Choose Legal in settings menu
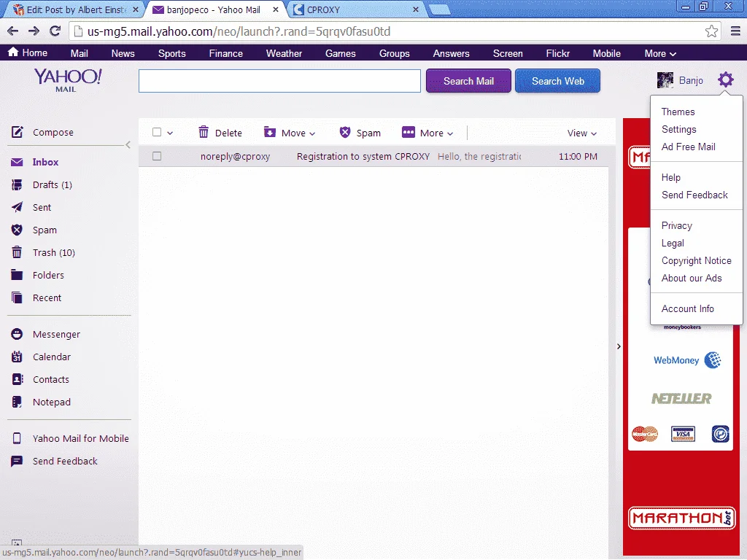The image size is (747, 560). click(x=672, y=244)
